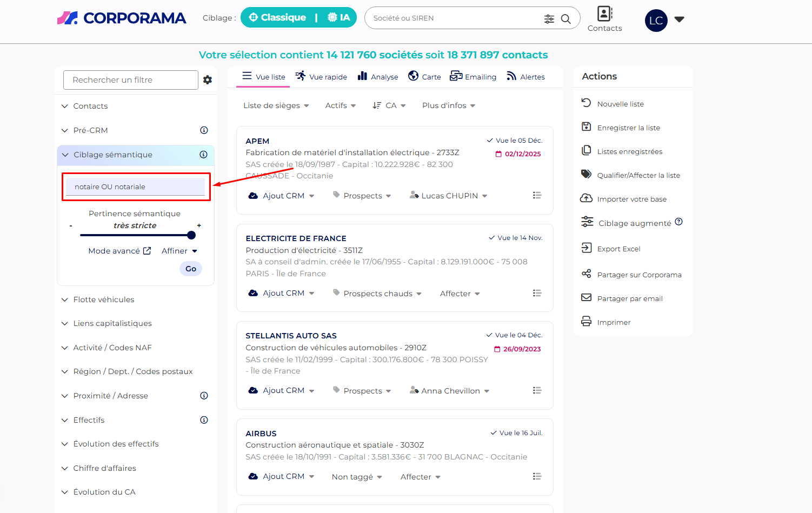Open the Liste de sièges dropdown
This screenshot has width=812, height=513.
276,106
